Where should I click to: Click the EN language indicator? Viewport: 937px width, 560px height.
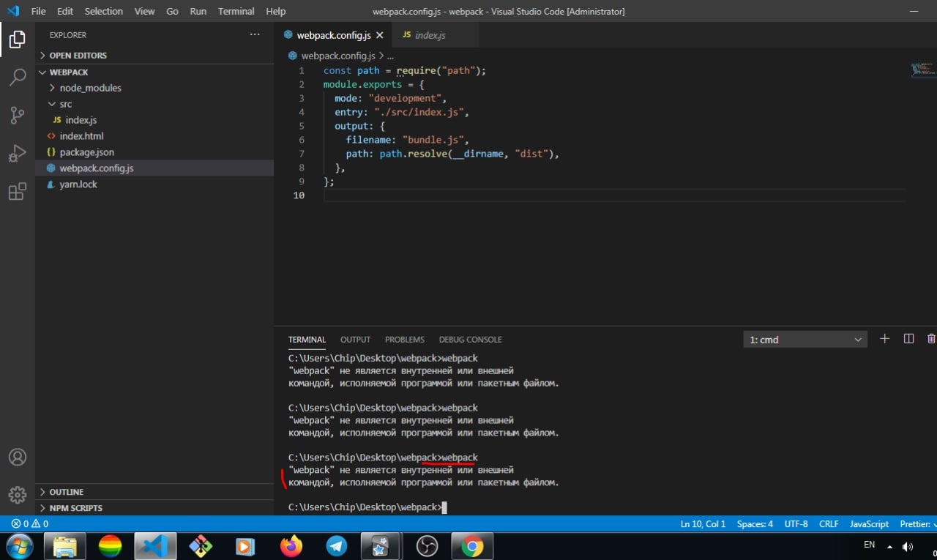pyautogui.click(x=869, y=545)
